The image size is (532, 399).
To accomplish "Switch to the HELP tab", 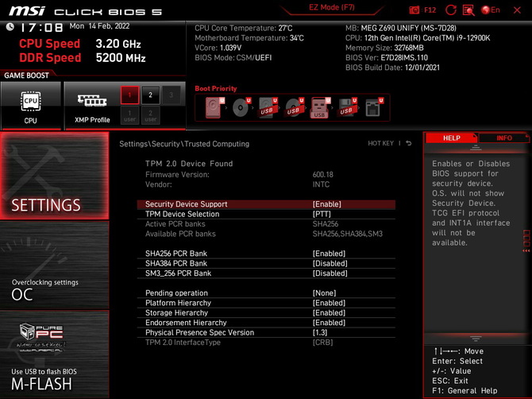I will (x=451, y=138).
